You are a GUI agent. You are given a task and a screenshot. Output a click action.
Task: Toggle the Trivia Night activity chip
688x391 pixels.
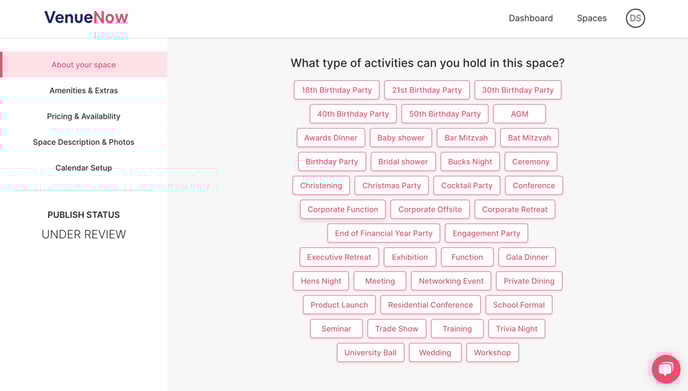516,329
